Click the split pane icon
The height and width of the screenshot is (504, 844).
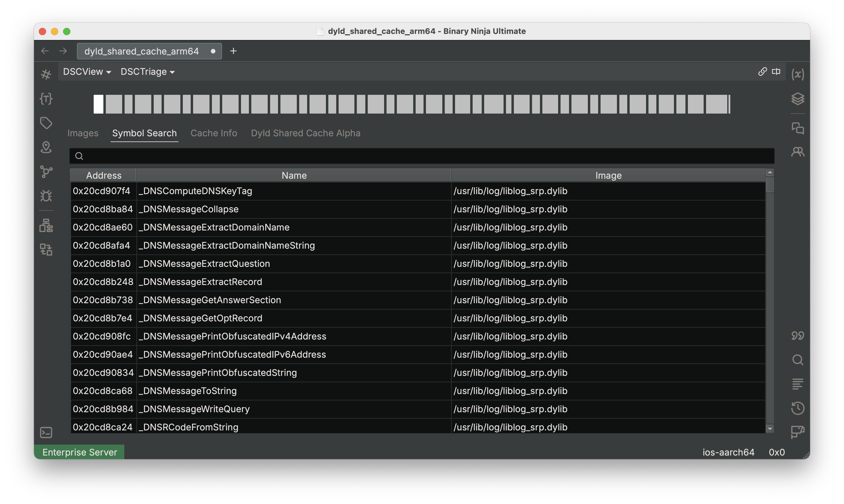click(776, 71)
